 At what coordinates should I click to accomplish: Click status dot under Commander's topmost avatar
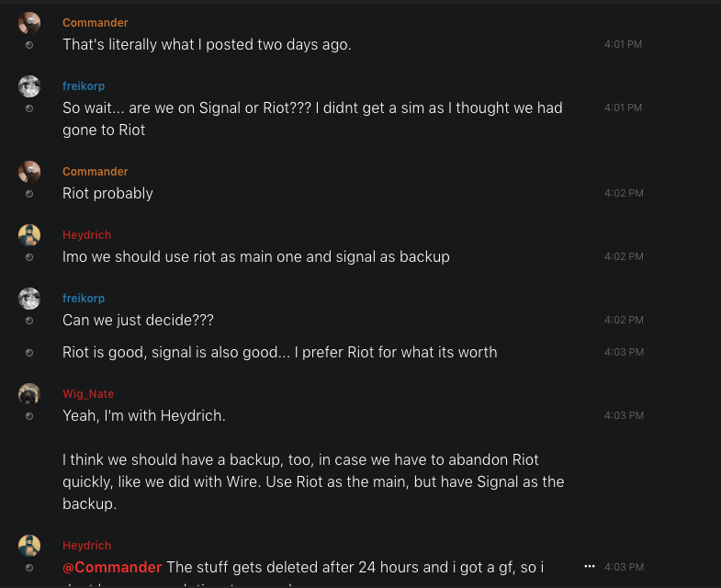coord(29,45)
